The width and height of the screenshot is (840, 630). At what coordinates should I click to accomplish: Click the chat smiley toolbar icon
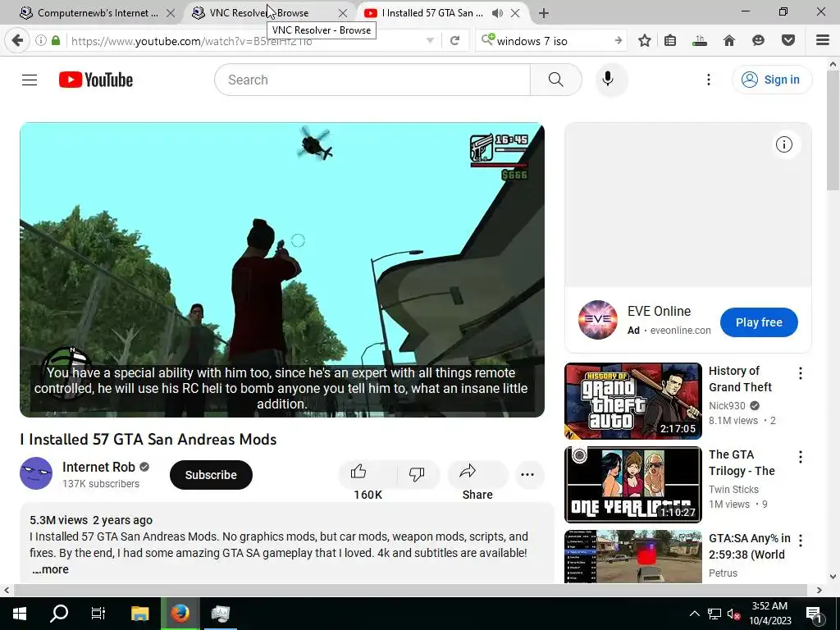click(x=758, y=40)
